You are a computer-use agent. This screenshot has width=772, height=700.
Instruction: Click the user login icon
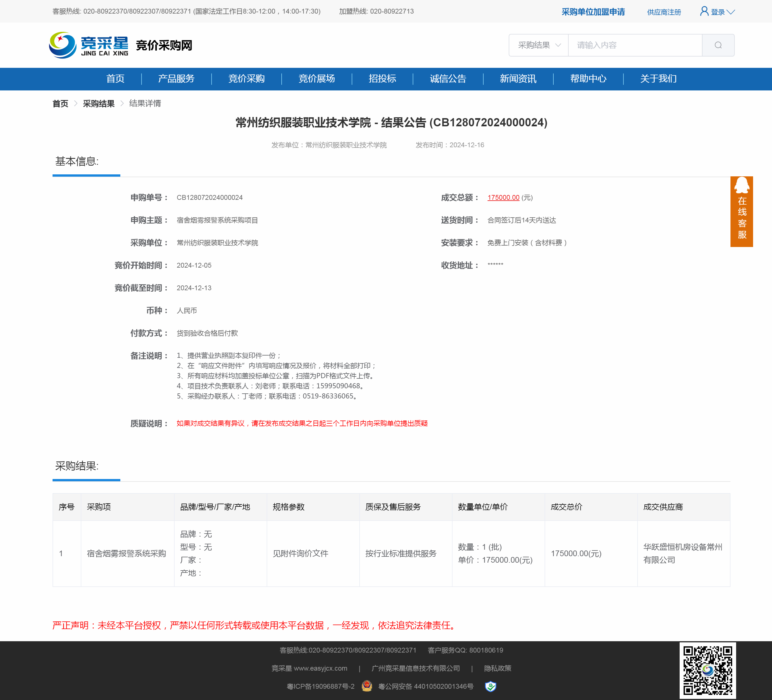704,11
